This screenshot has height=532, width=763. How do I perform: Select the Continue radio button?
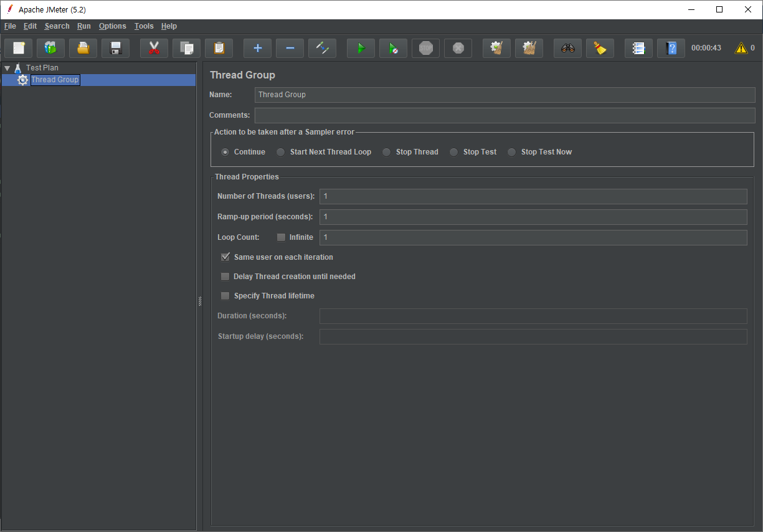click(225, 152)
